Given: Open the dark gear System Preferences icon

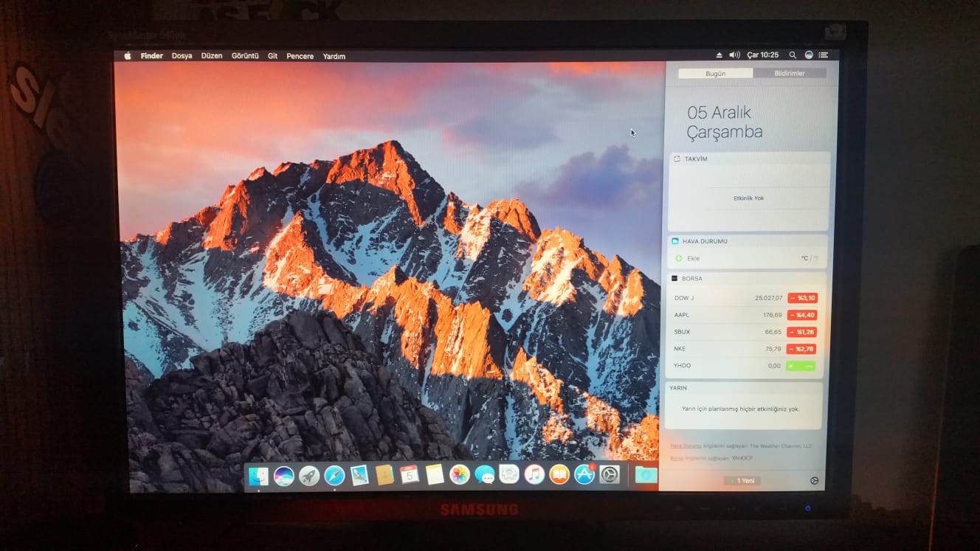Looking at the screenshot, I should click(x=610, y=474).
